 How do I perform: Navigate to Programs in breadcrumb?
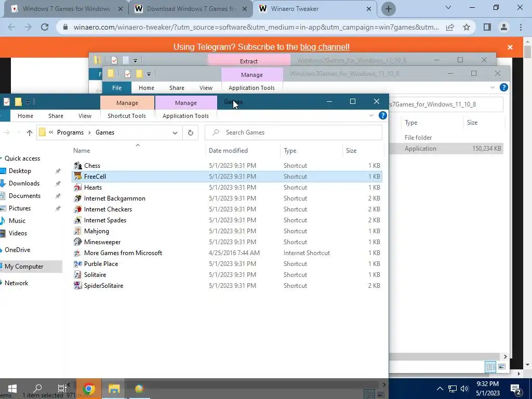[x=70, y=132]
